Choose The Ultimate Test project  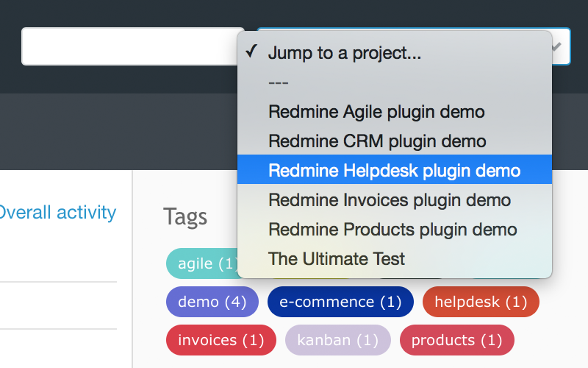click(337, 259)
